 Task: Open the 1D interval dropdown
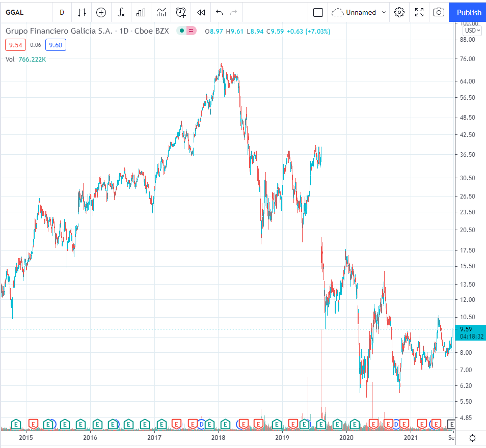pos(62,12)
